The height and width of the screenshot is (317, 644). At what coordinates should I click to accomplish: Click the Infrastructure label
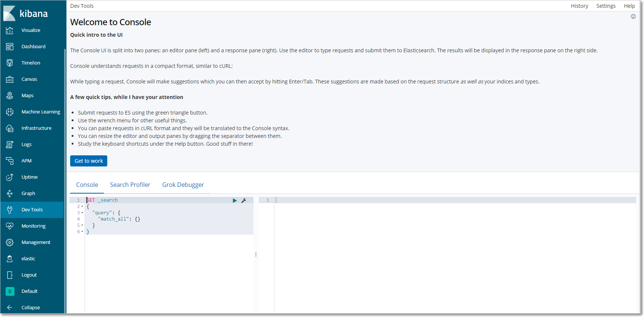pyautogui.click(x=36, y=128)
